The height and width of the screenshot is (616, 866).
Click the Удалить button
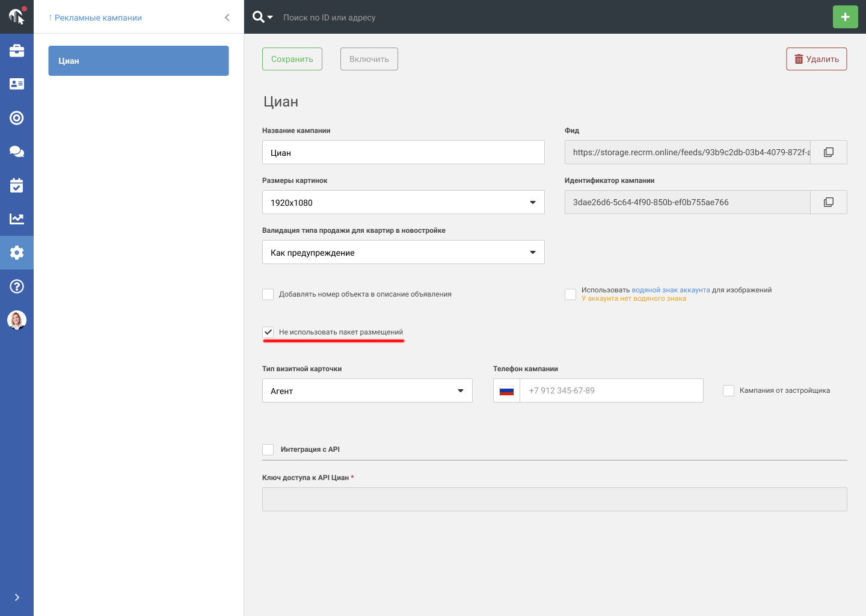pyautogui.click(x=817, y=59)
